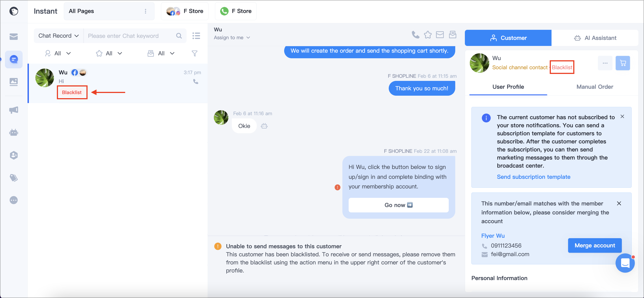Click the Send subscription template link

(x=534, y=177)
